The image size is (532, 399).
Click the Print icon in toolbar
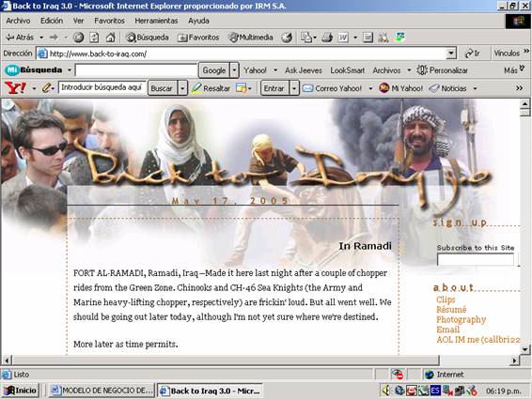tap(327, 38)
